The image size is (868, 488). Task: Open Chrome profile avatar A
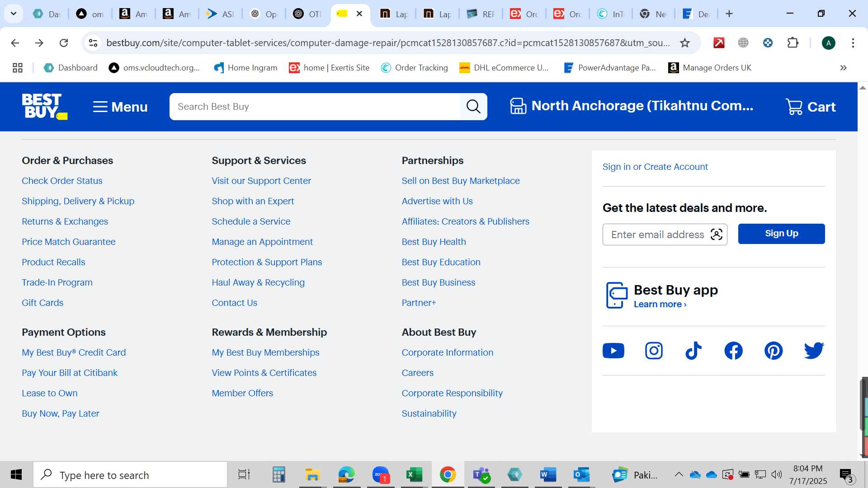(828, 43)
